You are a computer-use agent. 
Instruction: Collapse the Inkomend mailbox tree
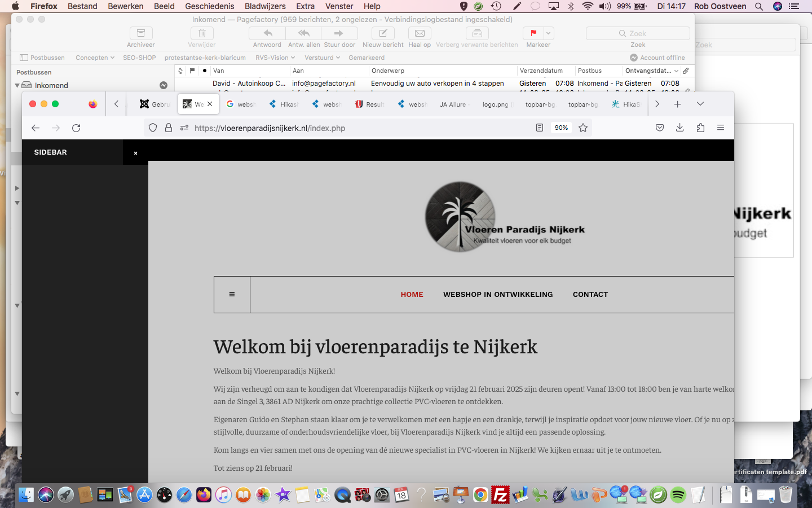pyautogui.click(x=17, y=85)
